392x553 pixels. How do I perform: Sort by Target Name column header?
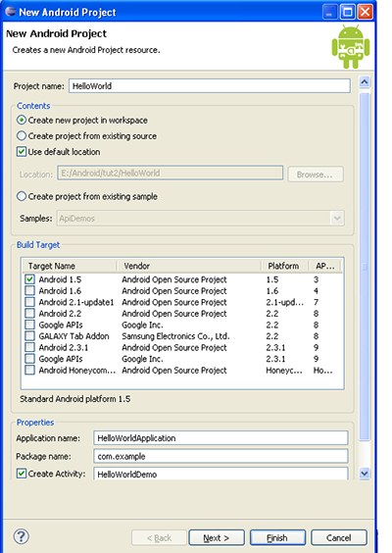[x=70, y=266]
